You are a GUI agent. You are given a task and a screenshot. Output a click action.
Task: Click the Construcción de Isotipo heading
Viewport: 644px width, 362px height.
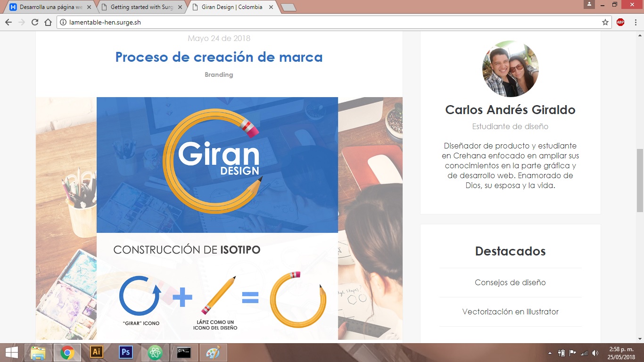pyautogui.click(x=187, y=250)
